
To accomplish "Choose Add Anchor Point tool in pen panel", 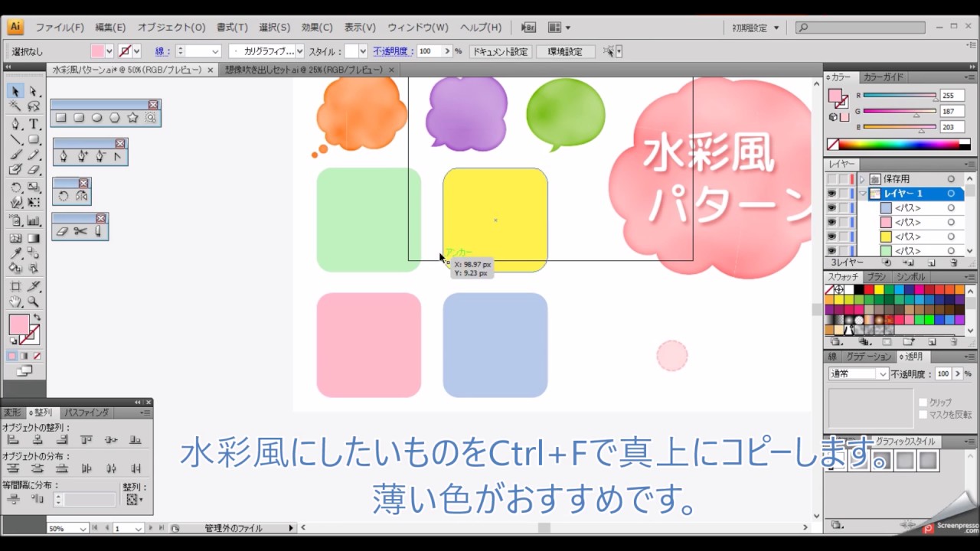I will point(82,156).
